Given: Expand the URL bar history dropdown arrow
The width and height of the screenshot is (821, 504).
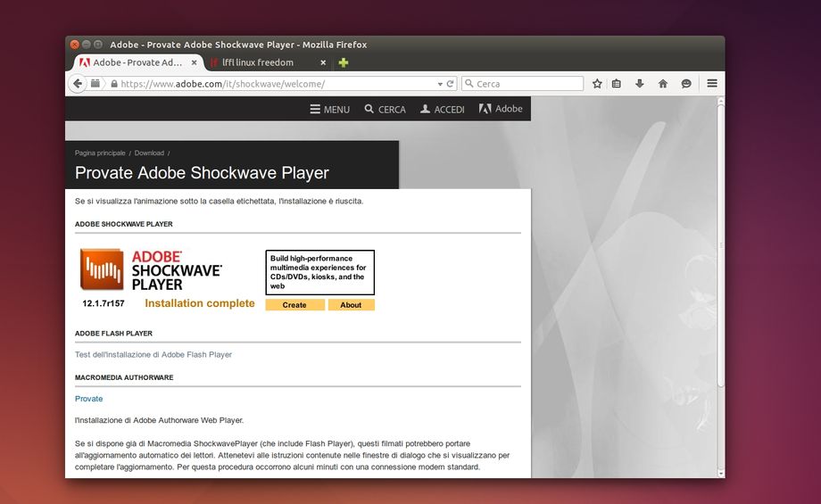Looking at the screenshot, I should pyautogui.click(x=439, y=84).
